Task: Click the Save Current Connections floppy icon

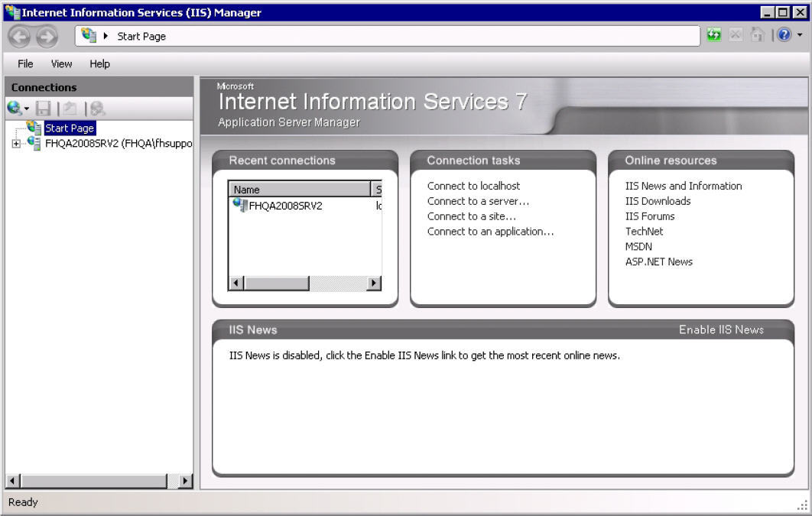Action: coord(44,109)
